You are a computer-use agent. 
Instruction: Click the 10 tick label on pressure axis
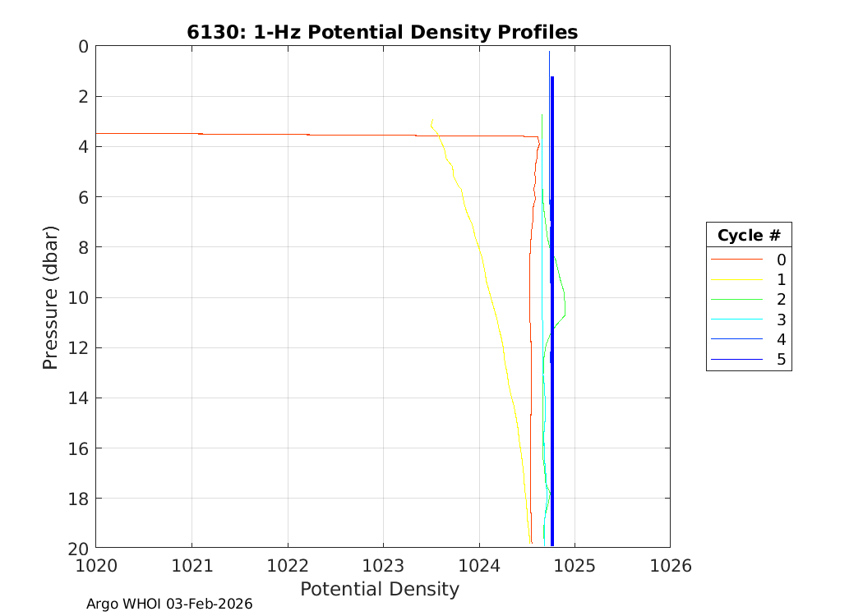point(80,297)
